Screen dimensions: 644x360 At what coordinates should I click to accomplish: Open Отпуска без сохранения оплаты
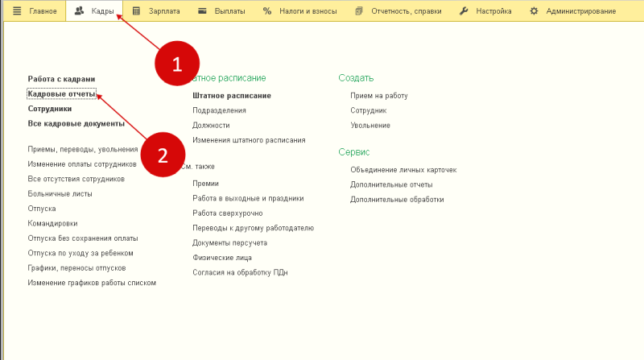[83, 238]
